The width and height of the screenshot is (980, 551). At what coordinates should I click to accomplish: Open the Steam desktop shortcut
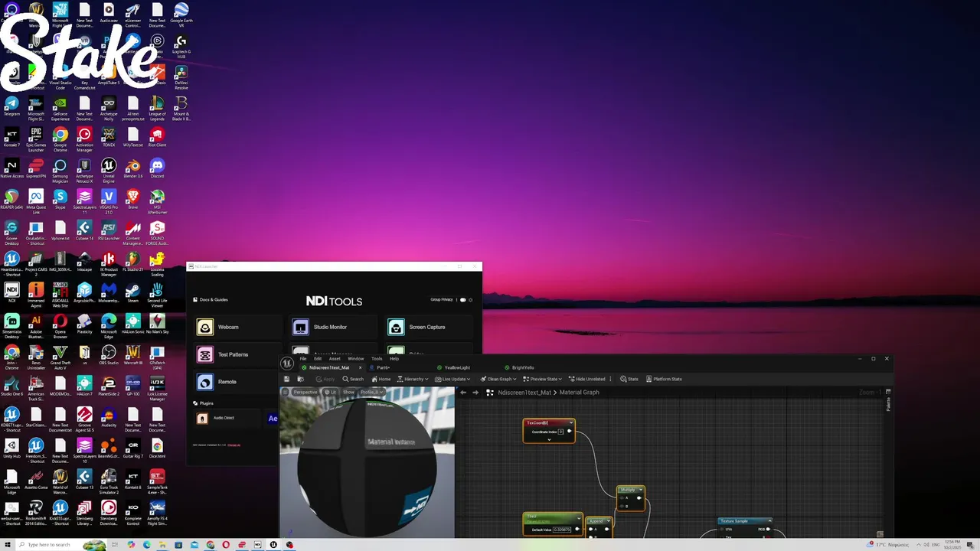pyautogui.click(x=133, y=292)
